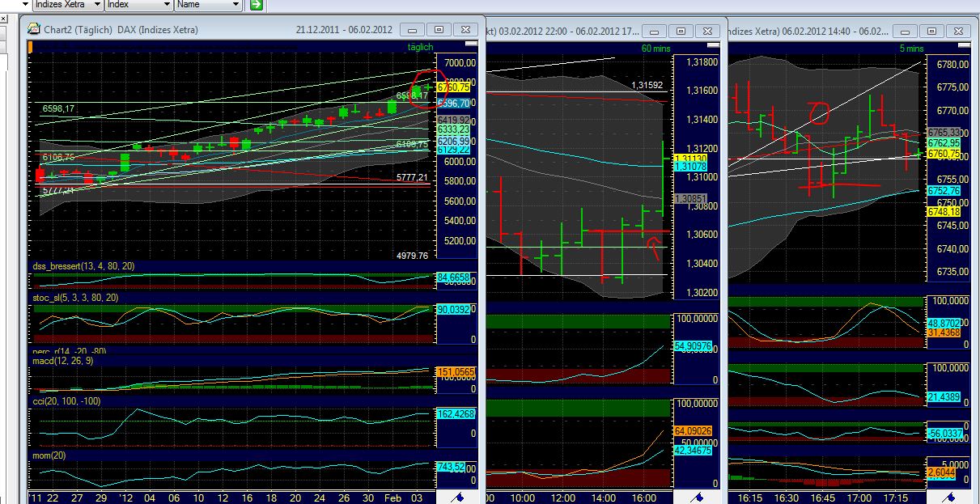Click the chart icon in the Chart2 title bar
This screenshot has width=980, height=504.
pyautogui.click(x=32, y=29)
